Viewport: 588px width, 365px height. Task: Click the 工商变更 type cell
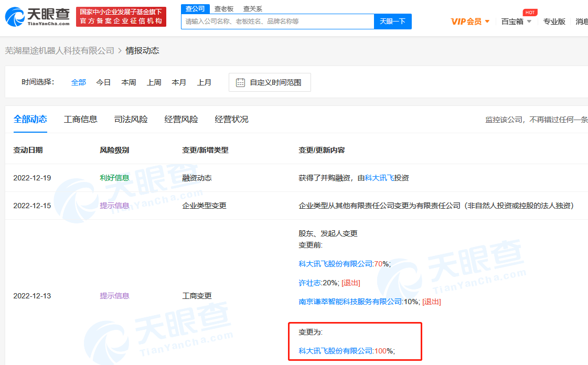197,296
